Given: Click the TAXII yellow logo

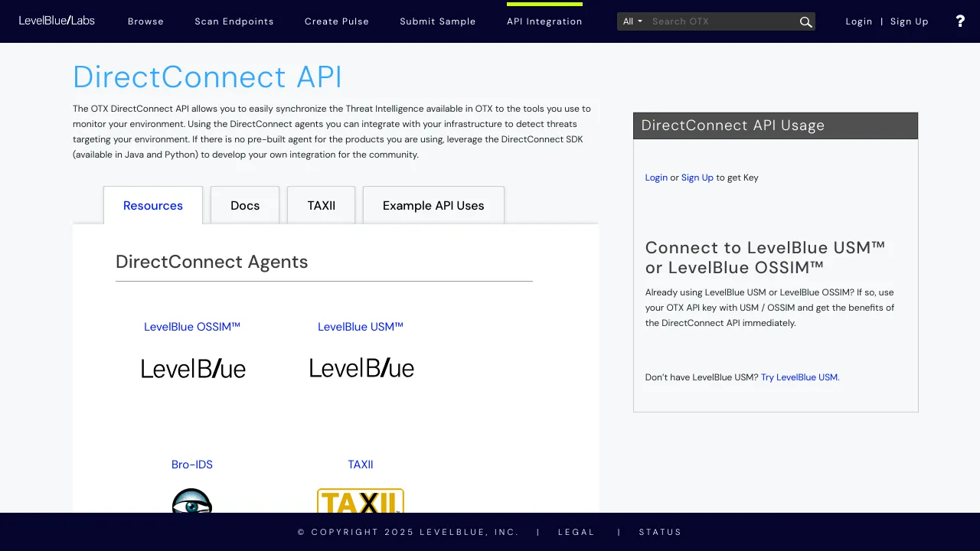Looking at the screenshot, I should click(361, 500).
